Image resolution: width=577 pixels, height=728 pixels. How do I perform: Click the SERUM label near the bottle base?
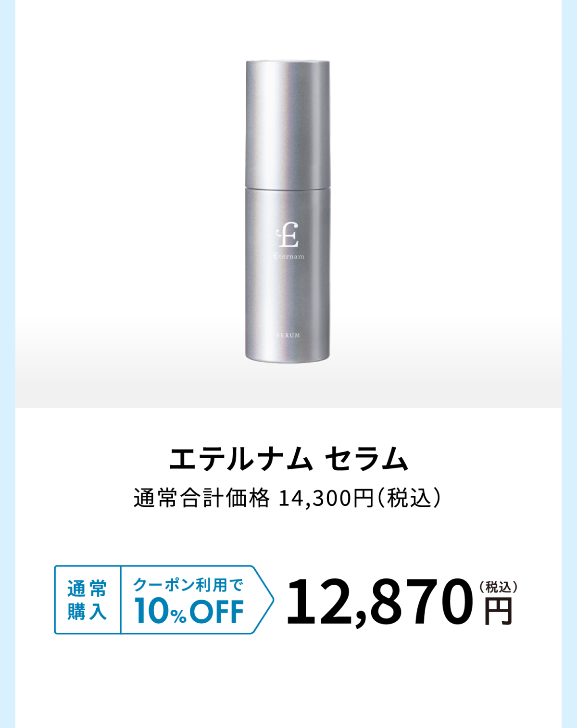[x=288, y=335]
